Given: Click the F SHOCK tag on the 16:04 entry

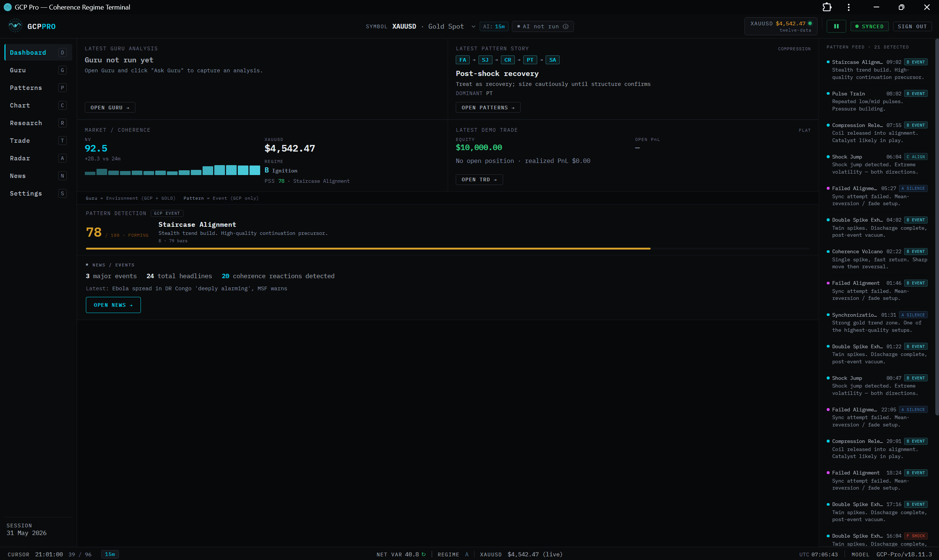Looking at the screenshot, I should tap(916, 536).
